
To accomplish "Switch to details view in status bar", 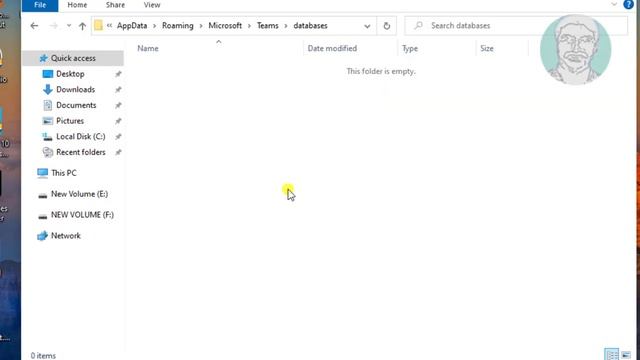I will [611, 354].
